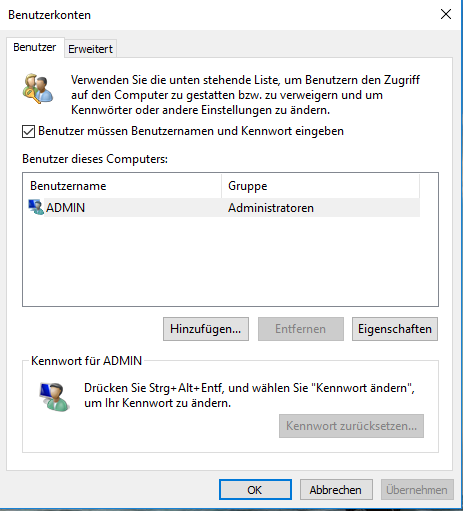Screen dimensions: 463x511
Task: Click the user icon in password section
Action: click(x=54, y=396)
